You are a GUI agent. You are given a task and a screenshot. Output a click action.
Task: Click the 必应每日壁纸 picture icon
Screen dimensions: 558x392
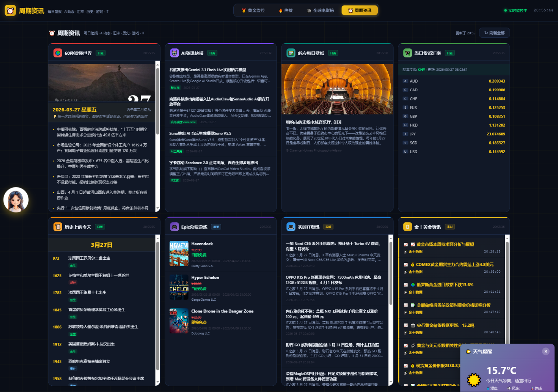291,53
